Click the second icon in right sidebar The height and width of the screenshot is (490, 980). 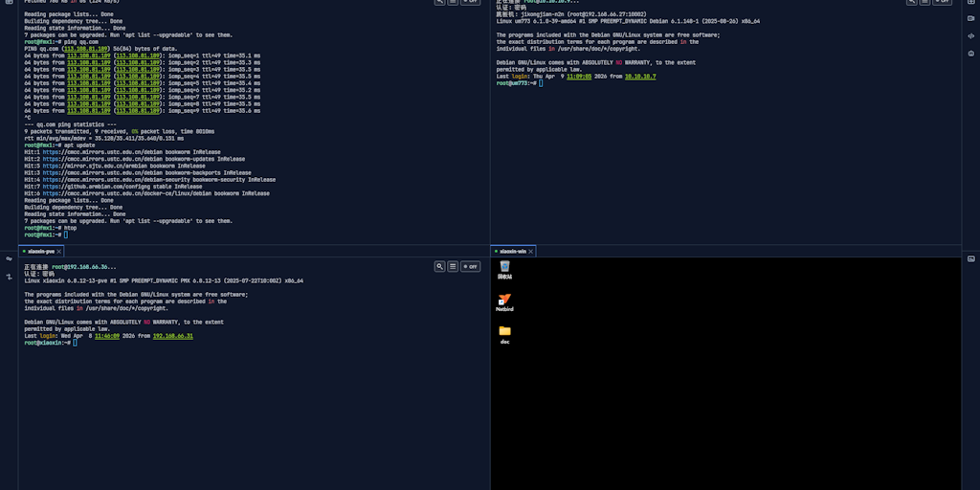[971, 19]
